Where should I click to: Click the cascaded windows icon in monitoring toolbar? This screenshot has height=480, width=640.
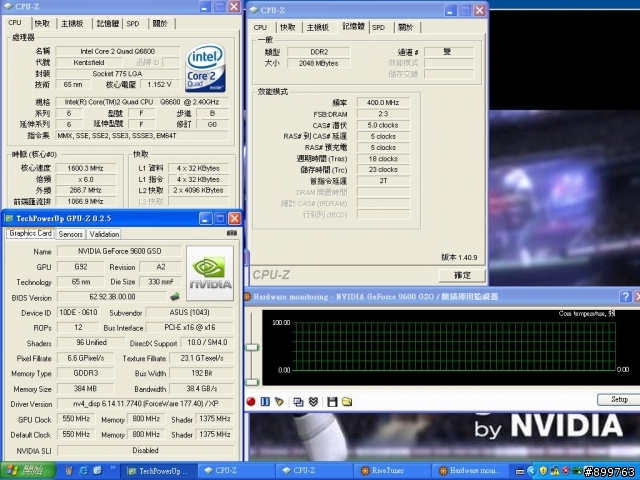pos(298,402)
